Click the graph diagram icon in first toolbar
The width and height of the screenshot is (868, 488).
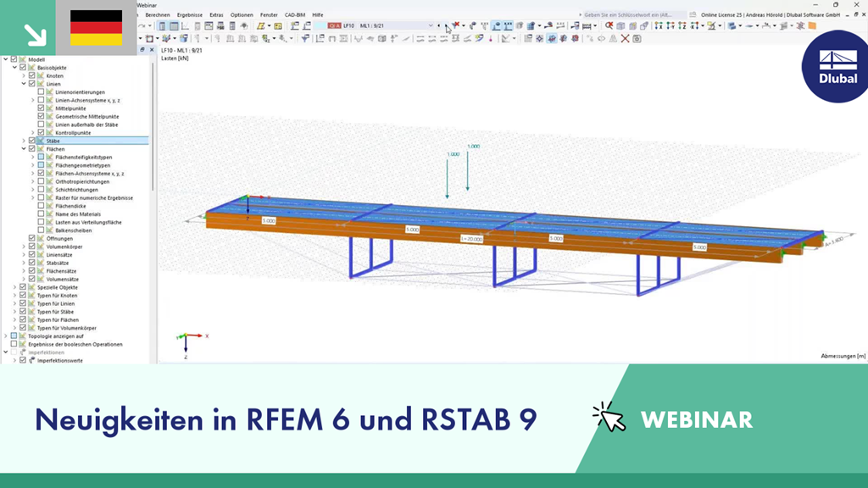pos(186,26)
